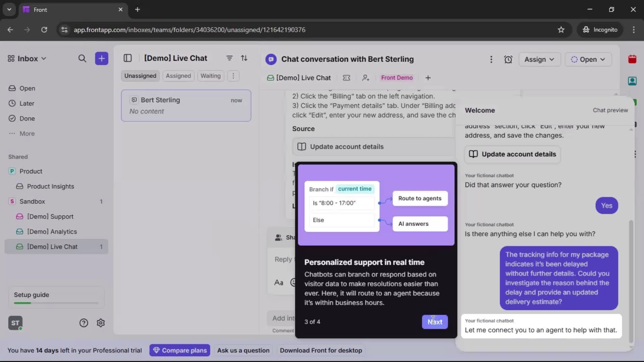The height and width of the screenshot is (362, 644).
Task: Open the emoji picker in the reply toolbar
Action: pyautogui.click(x=293, y=283)
